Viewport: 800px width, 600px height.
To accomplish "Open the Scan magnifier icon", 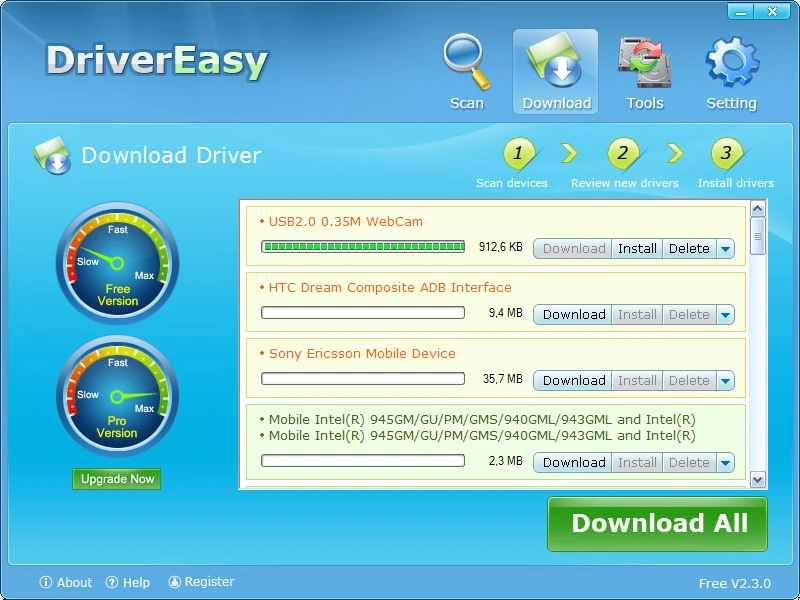I will [466, 62].
